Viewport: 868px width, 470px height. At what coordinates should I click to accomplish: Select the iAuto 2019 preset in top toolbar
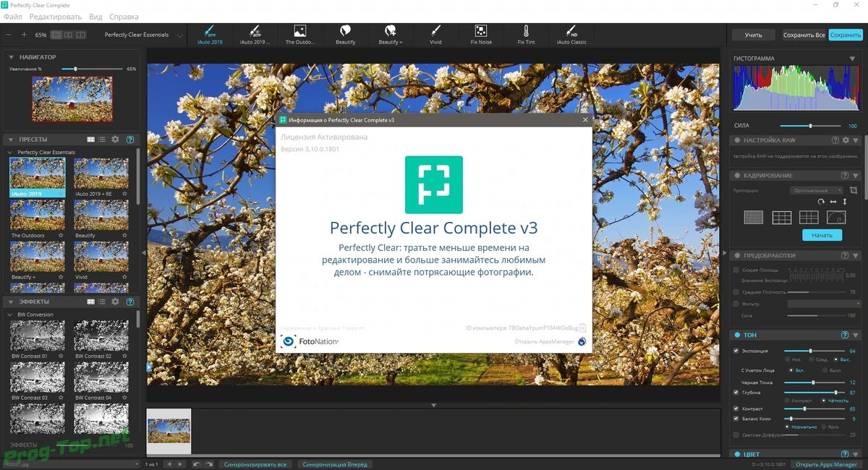pos(210,34)
